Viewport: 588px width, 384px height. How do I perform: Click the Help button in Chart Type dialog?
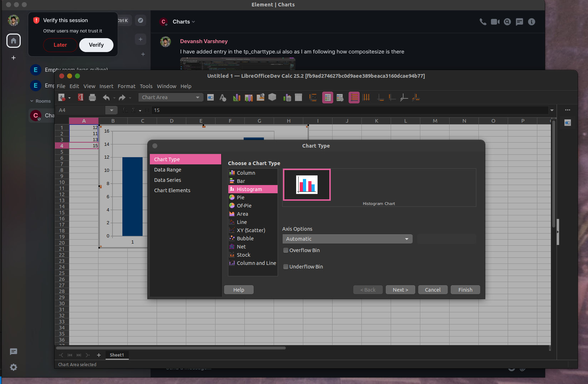point(239,290)
